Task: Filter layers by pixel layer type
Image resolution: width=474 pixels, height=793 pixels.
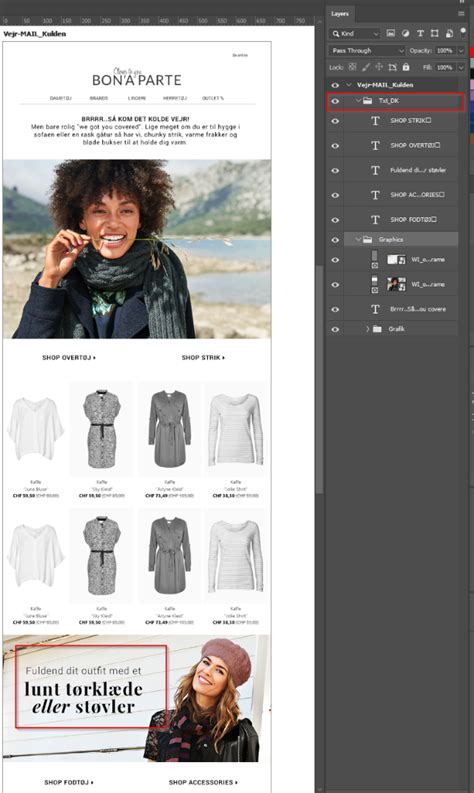Action: [x=391, y=33]
